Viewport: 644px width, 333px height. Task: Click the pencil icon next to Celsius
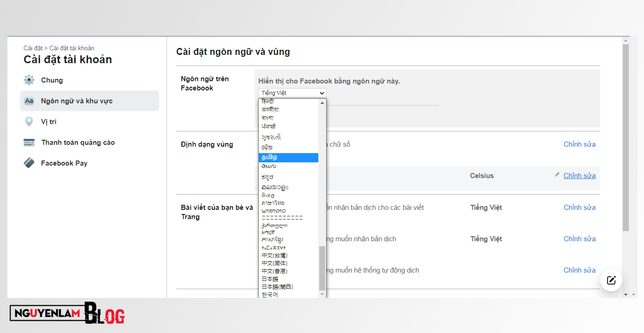tap(557, 175)
